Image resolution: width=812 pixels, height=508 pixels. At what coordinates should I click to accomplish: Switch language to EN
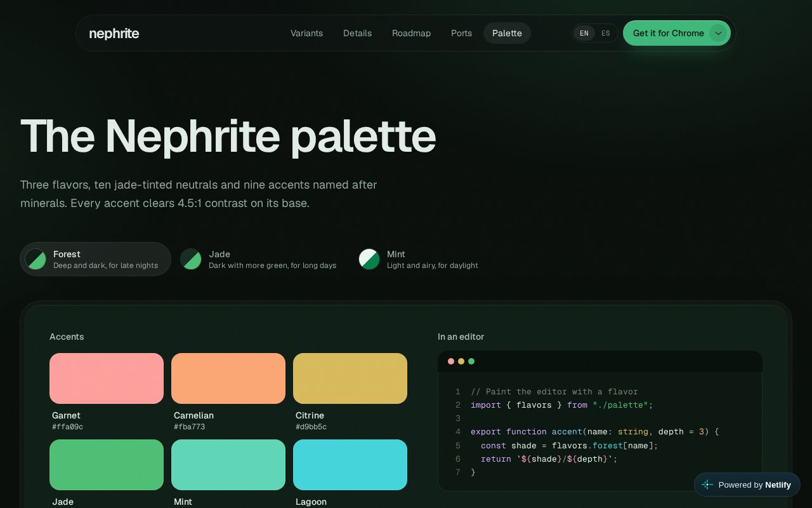click(x=584, y=33)
